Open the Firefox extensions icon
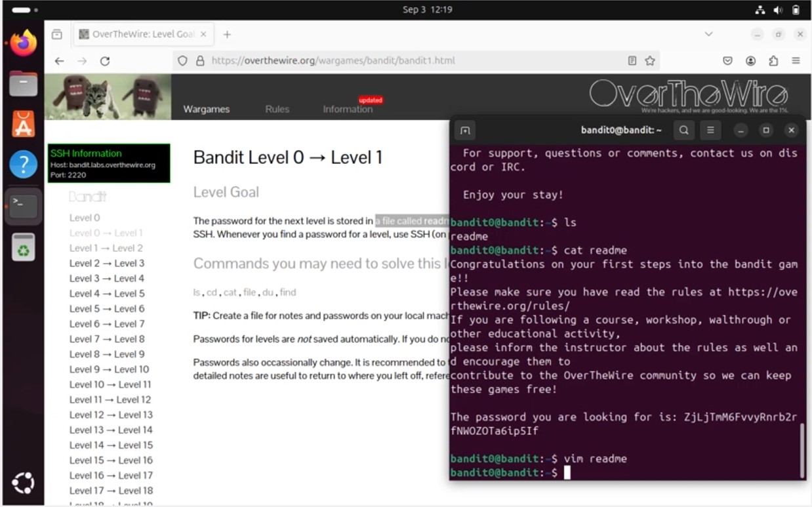Viewport: 812px width, 507px height. point(773,61)
